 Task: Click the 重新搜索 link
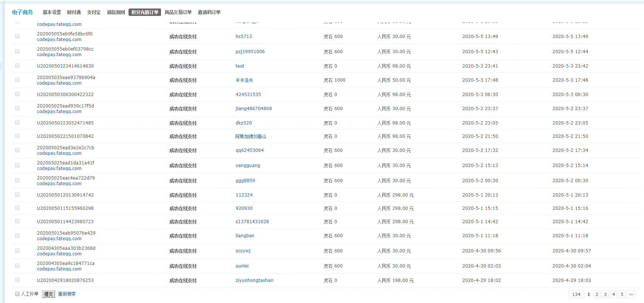[67, 294]
